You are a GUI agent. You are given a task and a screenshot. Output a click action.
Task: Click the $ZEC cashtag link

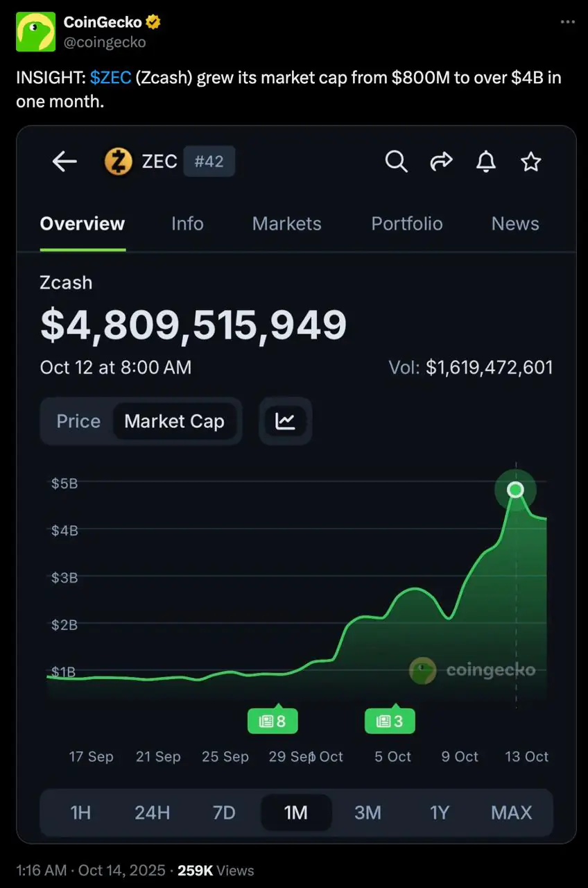(110, 78)
